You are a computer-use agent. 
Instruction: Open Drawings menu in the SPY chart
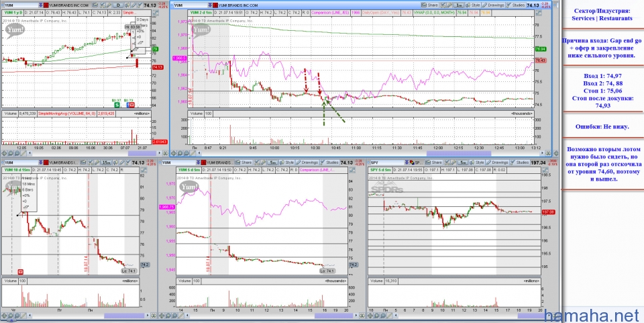tap(497, 163)
